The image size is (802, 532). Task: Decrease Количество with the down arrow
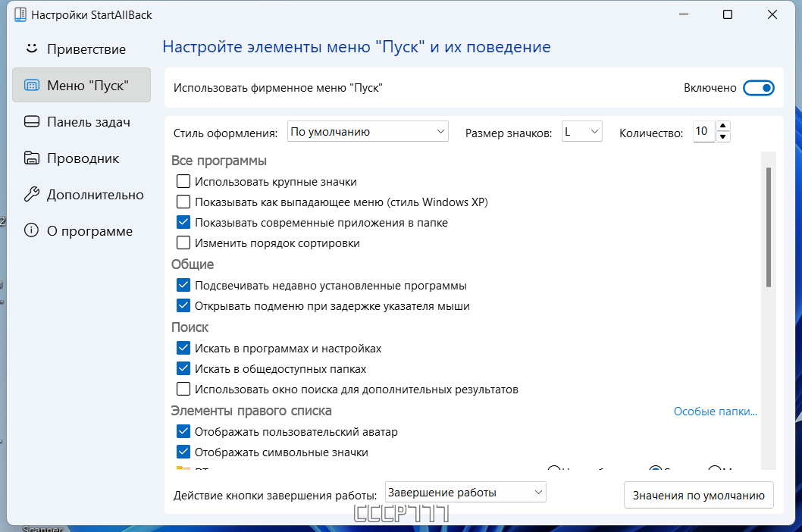722,136
